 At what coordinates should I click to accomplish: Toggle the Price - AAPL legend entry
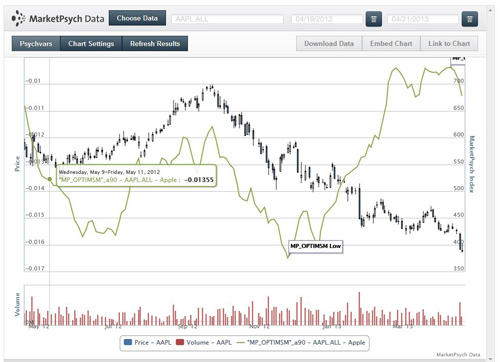coord(147,342)
